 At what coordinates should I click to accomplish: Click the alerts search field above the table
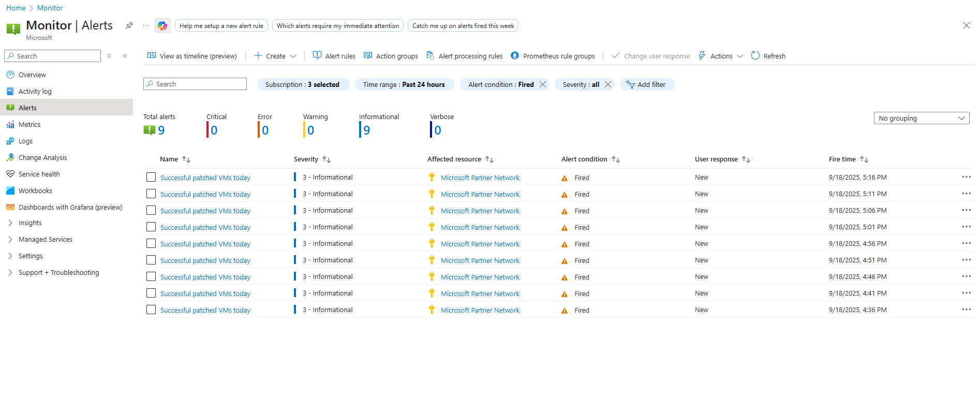195,84
